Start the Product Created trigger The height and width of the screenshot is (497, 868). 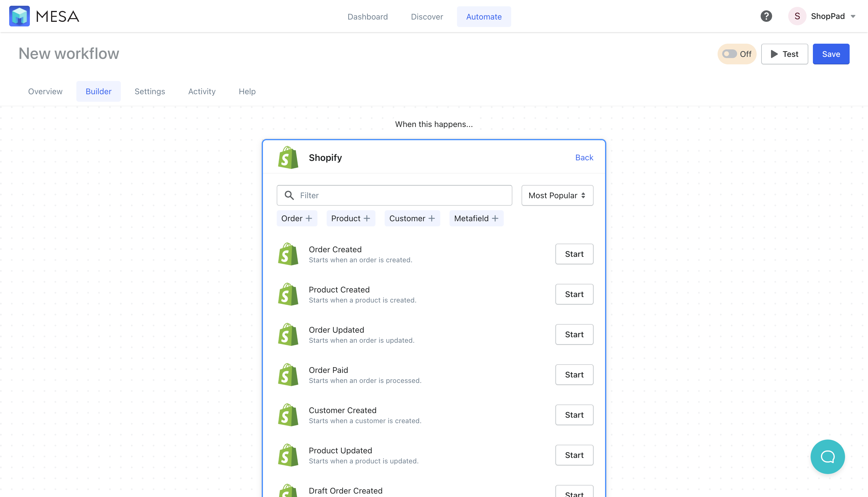(574, 294)
